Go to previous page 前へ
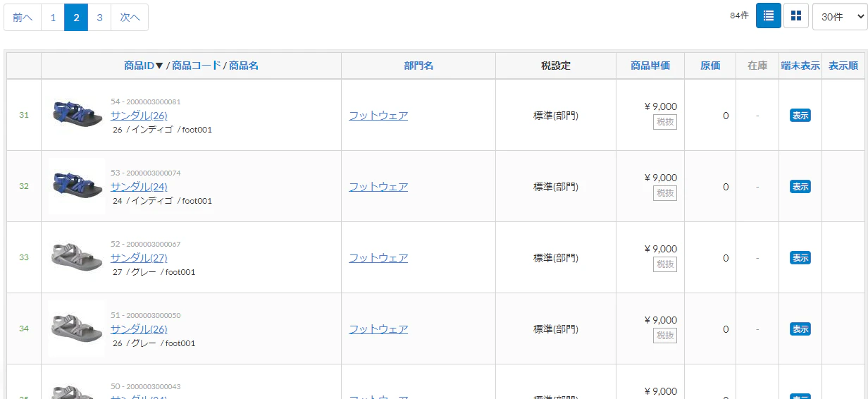 coord(23,18)
